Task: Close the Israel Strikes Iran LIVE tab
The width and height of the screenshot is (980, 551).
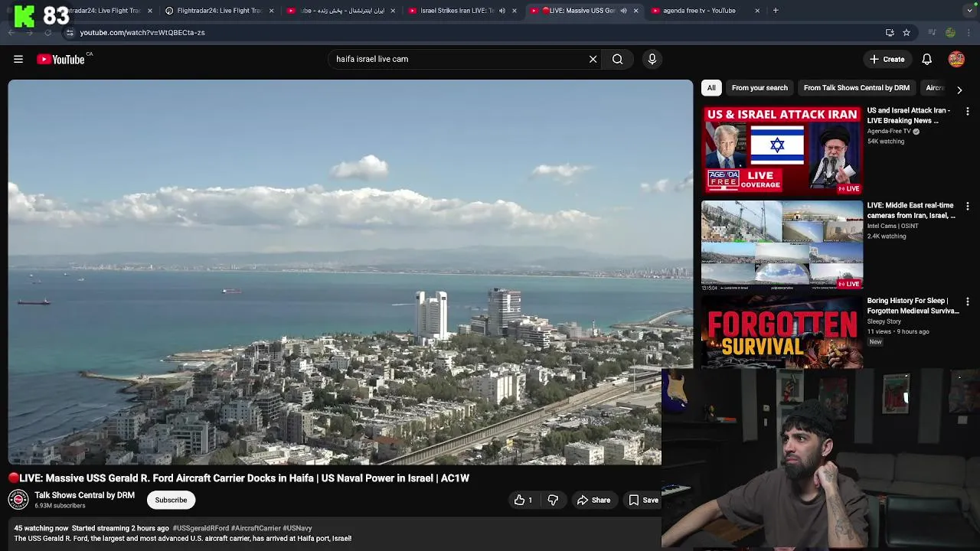Action: point(514,11)
